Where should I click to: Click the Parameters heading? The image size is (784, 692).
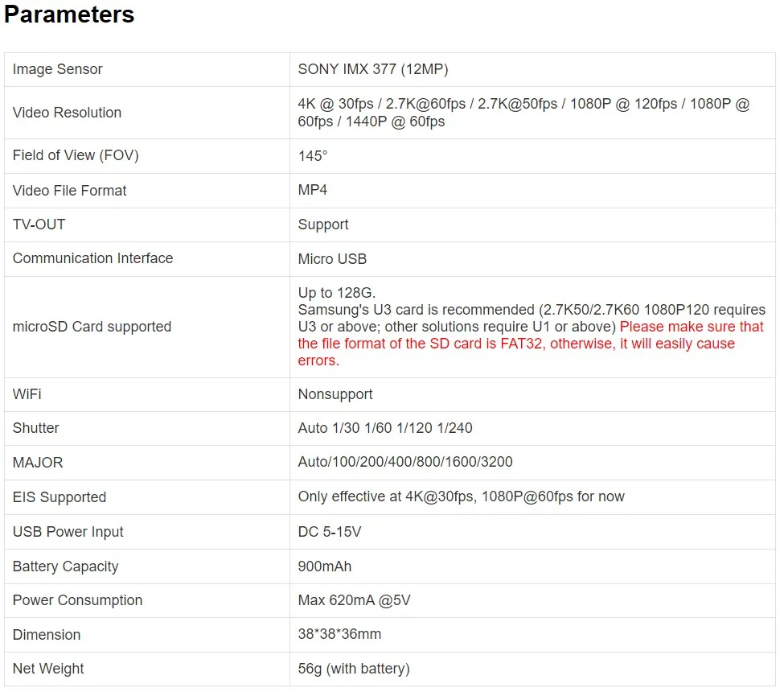coord(69,14)
